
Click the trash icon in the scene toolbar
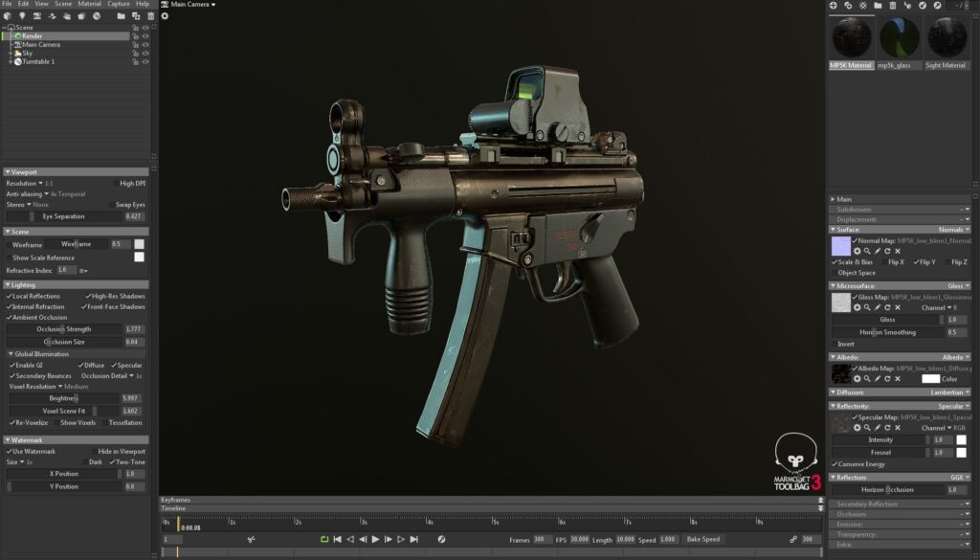150,15
